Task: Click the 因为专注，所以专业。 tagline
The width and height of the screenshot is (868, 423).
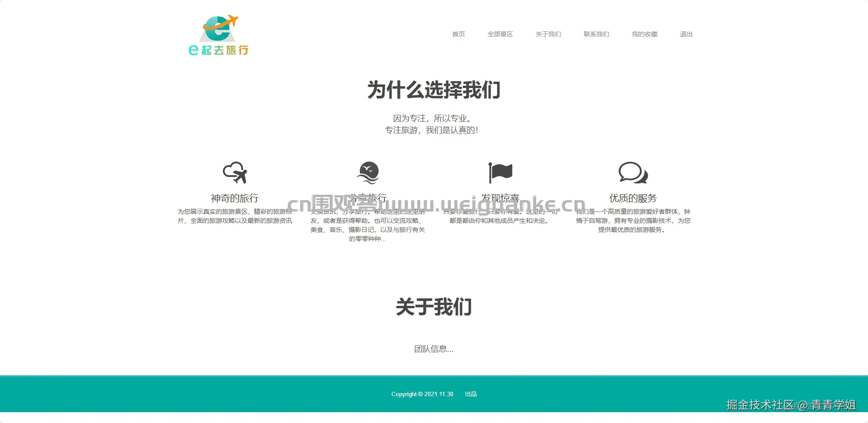Action: [x=434, y=118]
